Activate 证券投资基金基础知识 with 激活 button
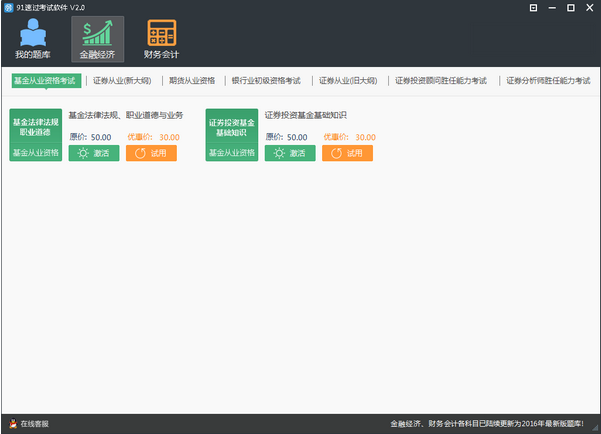Viewport: 601px width, 434px height. [x=290, y=153]
